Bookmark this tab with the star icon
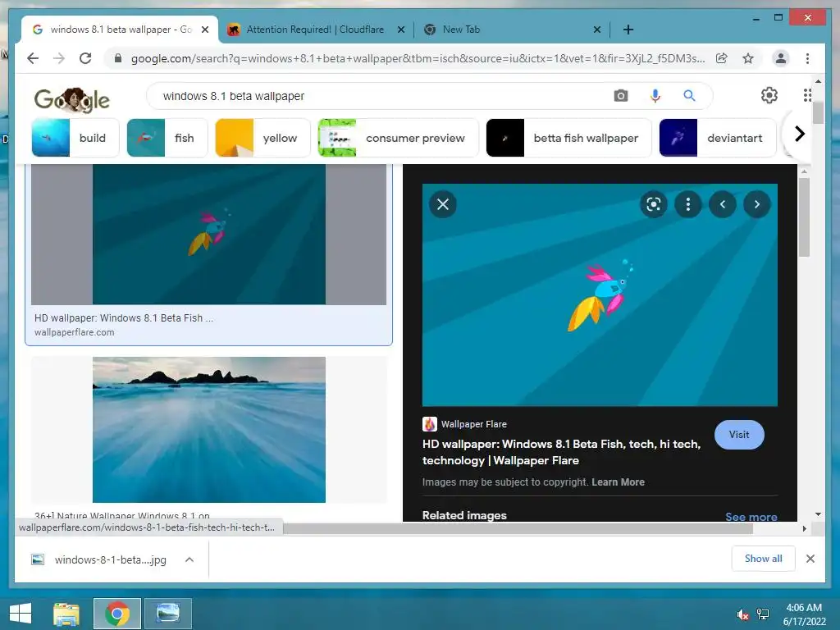840x630 pixels. tap(748, 58)
